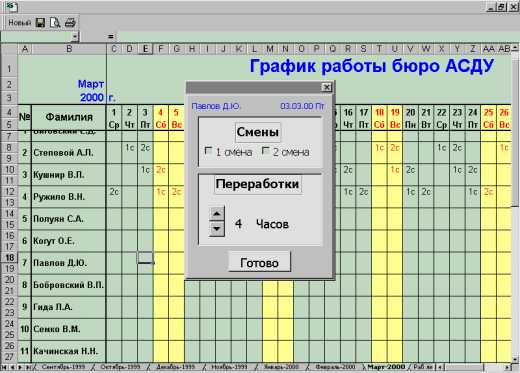
Task: Select row 18 header
Action: [9, 257]
